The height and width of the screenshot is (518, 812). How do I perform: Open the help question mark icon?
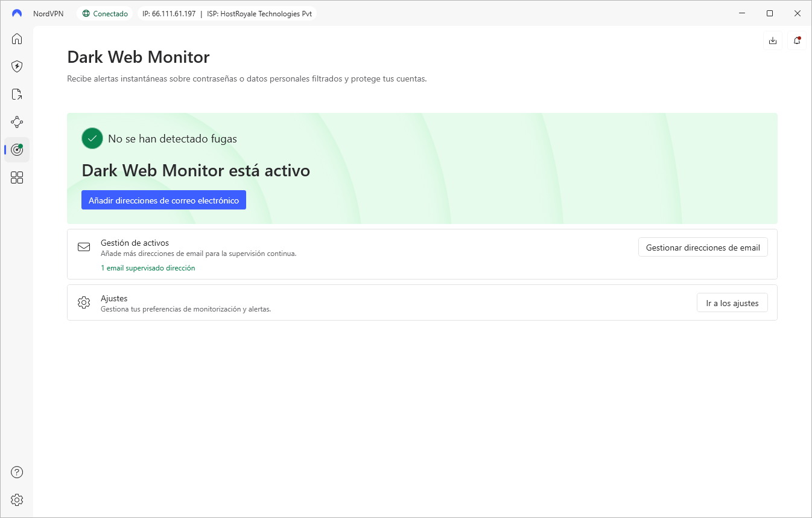(16, 472)
